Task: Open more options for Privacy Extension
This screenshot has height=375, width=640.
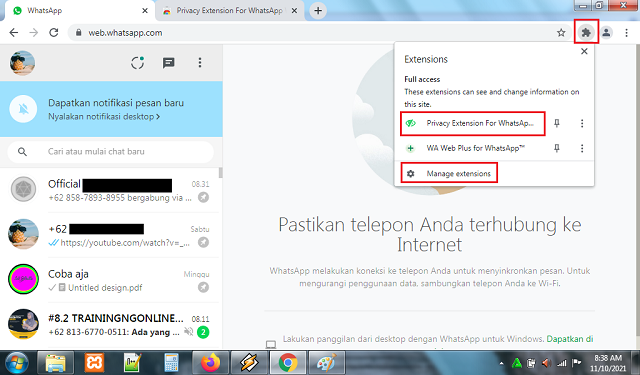Action: [x=582, y=123]
